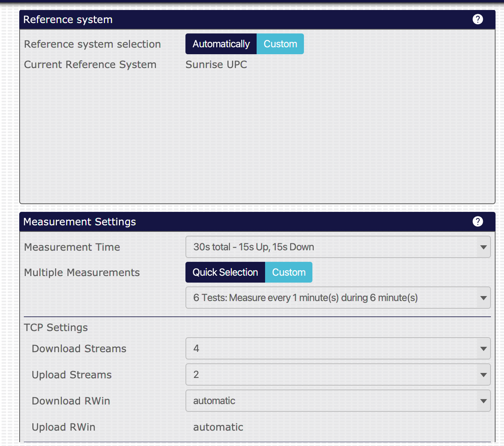Viewport: 504px width, 446px height.
Task: Click the Upload RWin automatic value
Action: [218, 427]
